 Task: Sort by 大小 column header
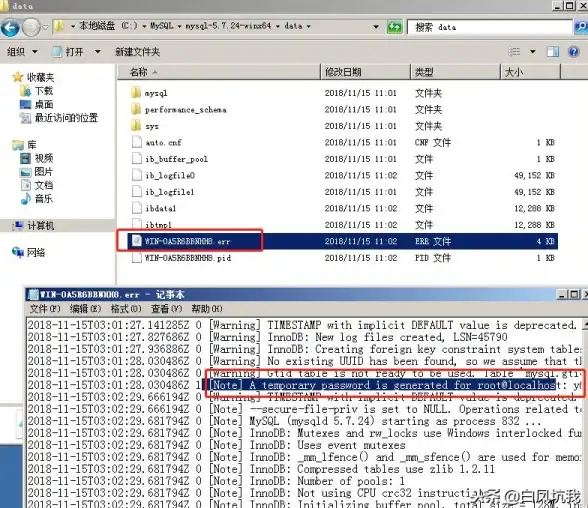coord(530,72)
